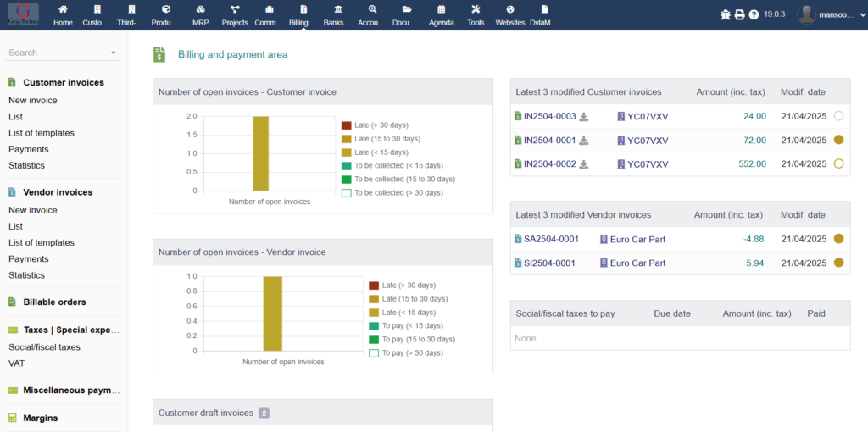Open the MRP module icon
868x432 pixels.
point(199,14)
